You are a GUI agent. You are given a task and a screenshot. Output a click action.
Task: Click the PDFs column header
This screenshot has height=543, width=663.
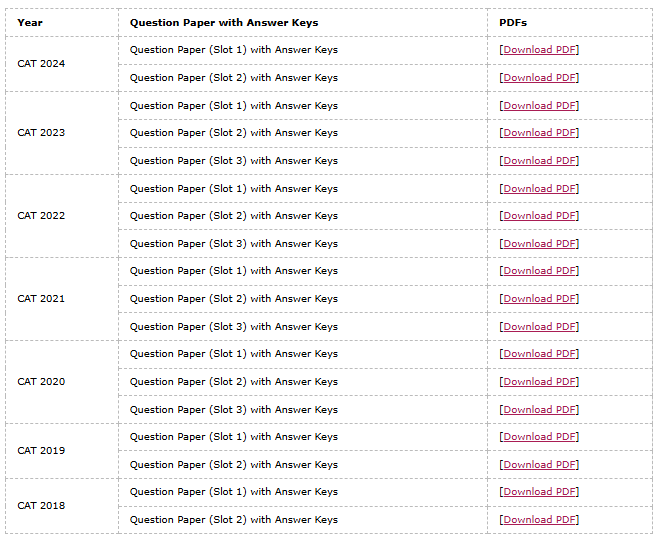coord(513,22)
